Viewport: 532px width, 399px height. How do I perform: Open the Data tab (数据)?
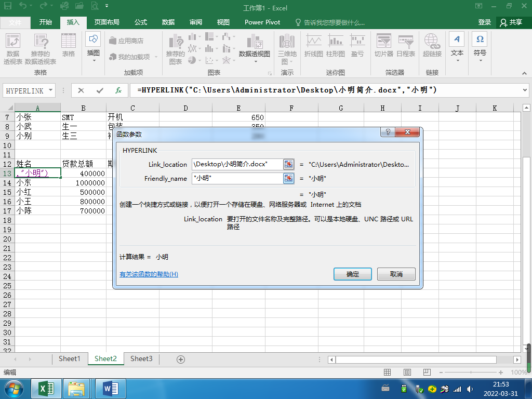(x=168, y=22)
